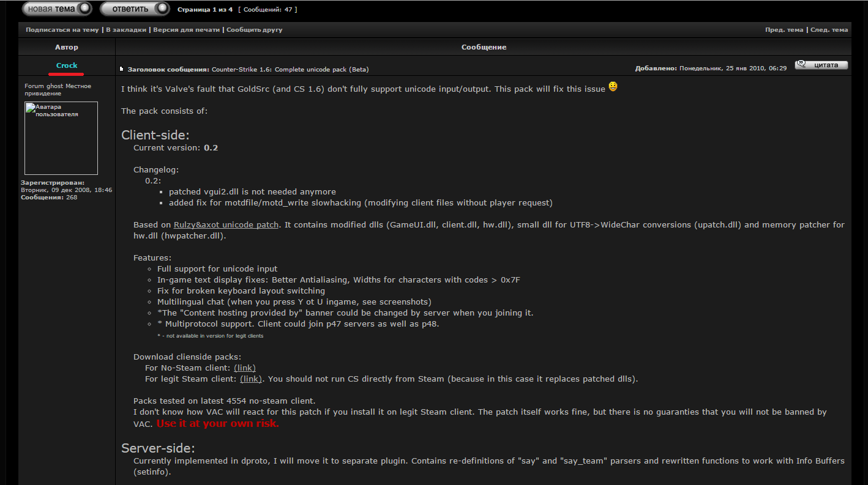This screenshot has height=485, width=868.
Task: Click the Сообщить другу link
Action: (x=255, y=29)
